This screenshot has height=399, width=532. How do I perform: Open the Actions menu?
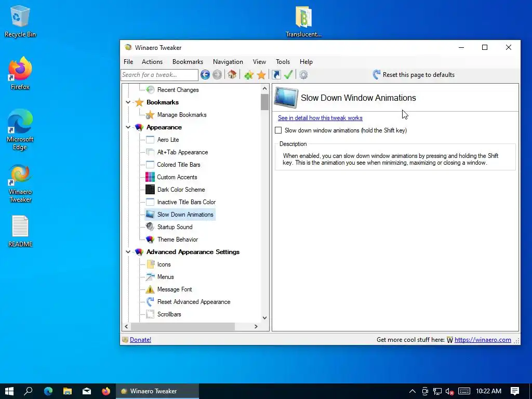coord(152,62)
